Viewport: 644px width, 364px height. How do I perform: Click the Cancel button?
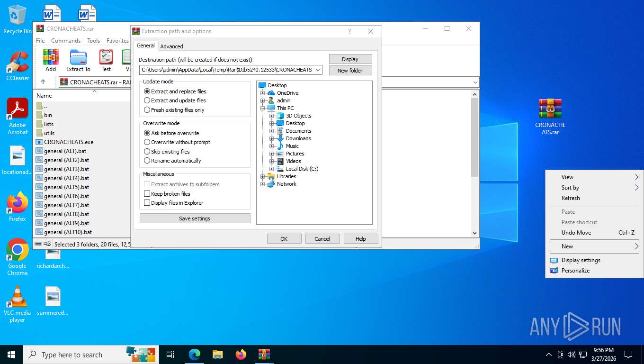click(x=322, y=239)
